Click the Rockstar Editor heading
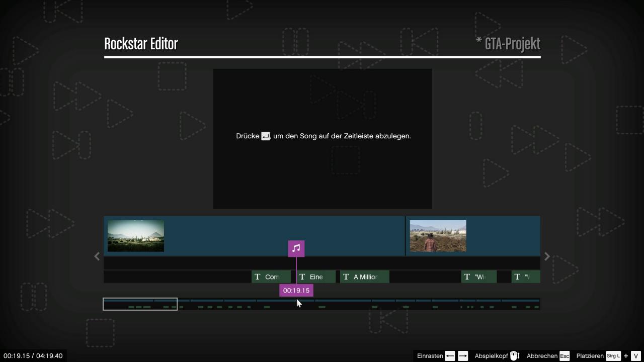Screen dimensions: 644x362 pyautogui.click(x=141, y=44)
